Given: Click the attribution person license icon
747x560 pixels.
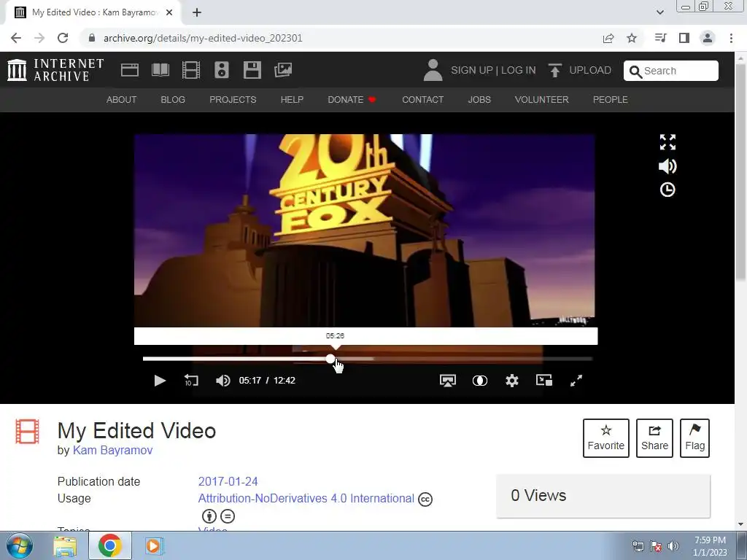Looking at the screenshot, I should (209, 516).
